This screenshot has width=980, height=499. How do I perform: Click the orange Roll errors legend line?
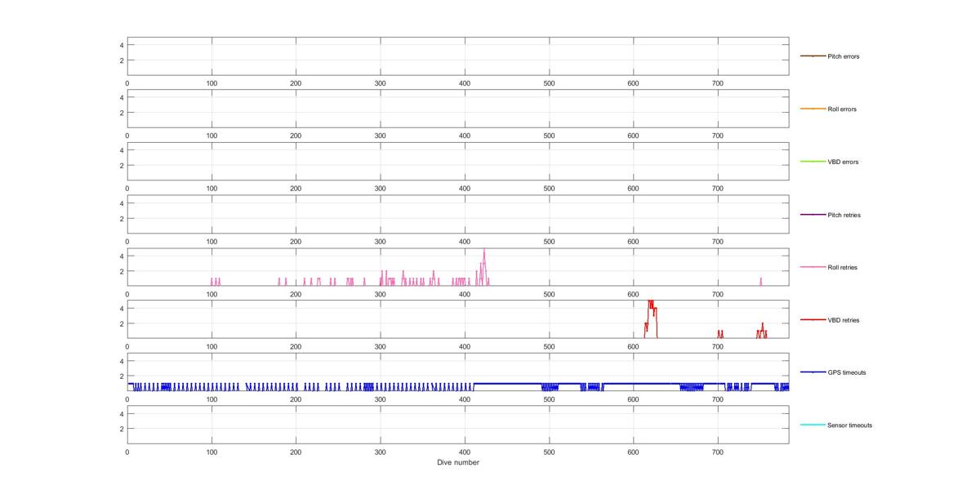coord(813,109)
